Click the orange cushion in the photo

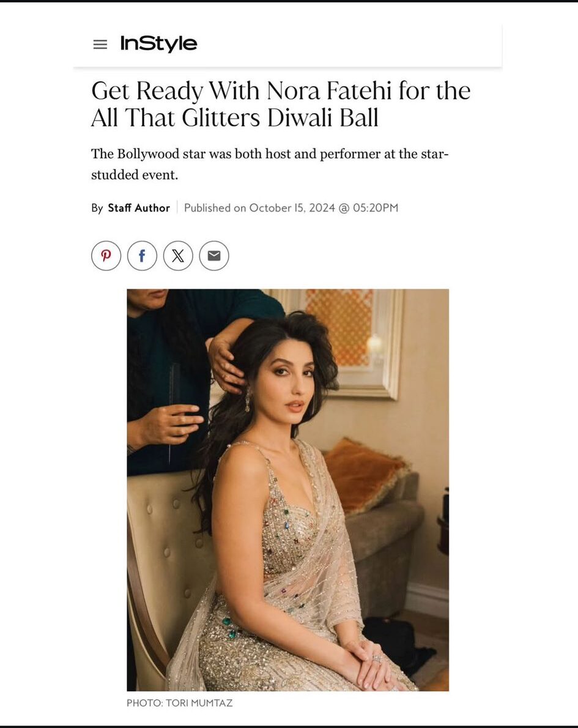tap(364, 474)
